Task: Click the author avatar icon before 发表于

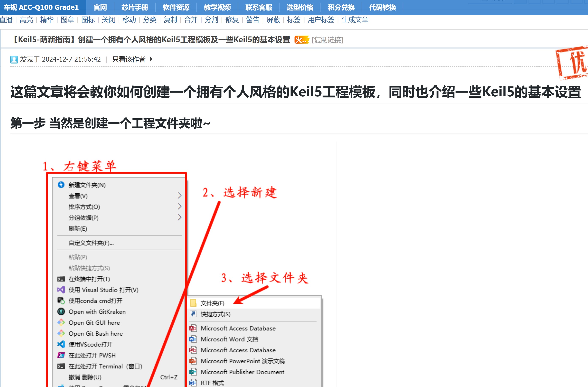Action: coord(14,59)
